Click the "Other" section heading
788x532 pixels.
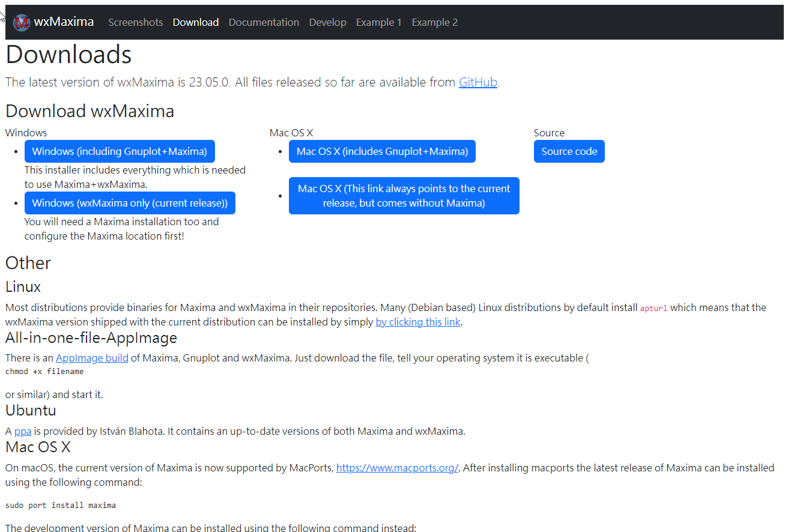28,263
